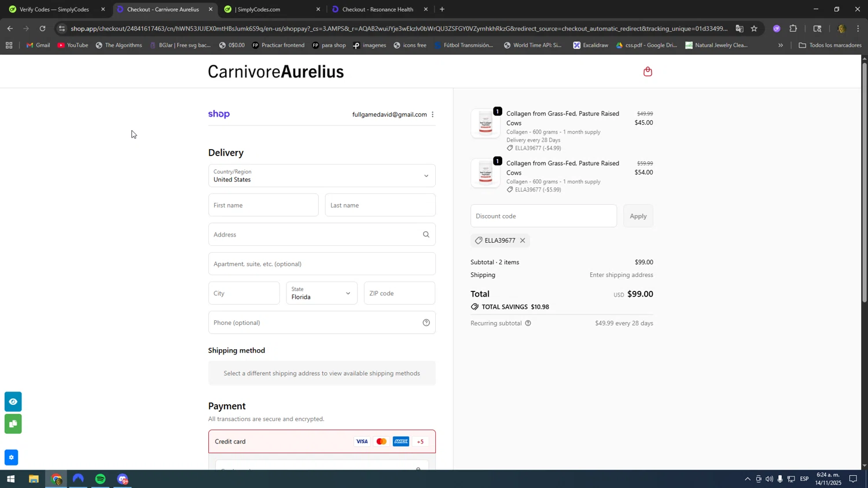Show hidden system tray icons
The height and width of the screenshot is (488, 868).
click(747, 479)
